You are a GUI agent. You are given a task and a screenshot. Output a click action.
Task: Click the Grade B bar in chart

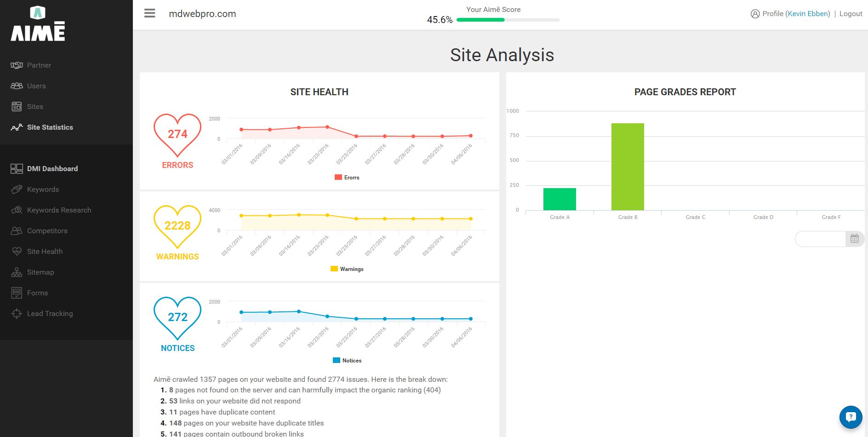(x=628, y=167)
